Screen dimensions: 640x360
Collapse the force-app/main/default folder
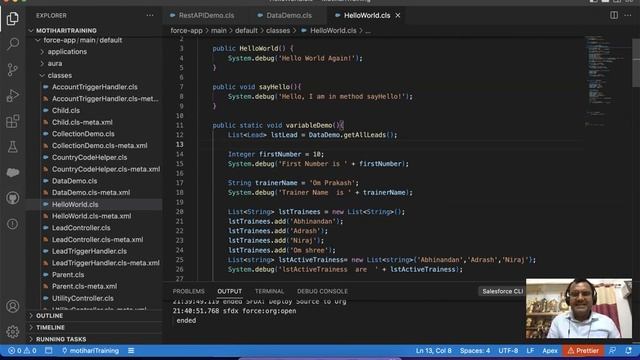[x=82, y=40]
